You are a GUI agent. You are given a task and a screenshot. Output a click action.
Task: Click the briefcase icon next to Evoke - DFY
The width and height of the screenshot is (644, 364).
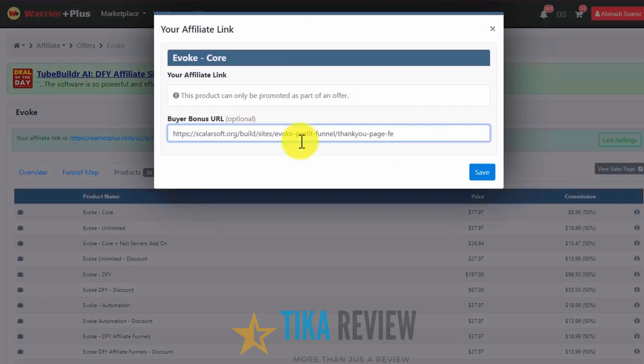coord(20,274)
